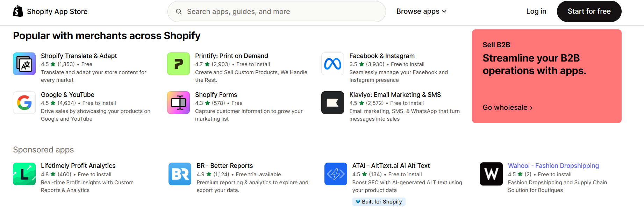
Task: Click the Start for free button
Action: coord(589,11)
